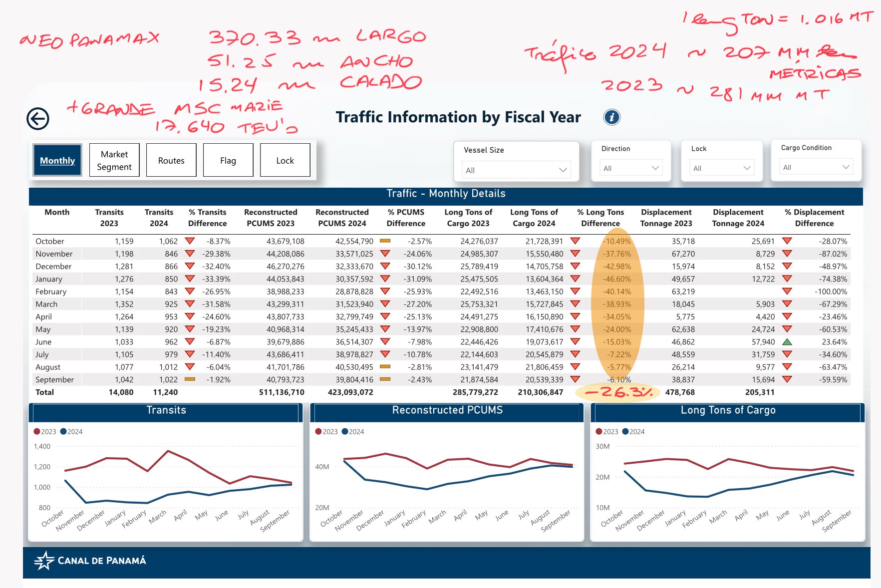Click the Monthly button
This screenshot has width=881, height=588.
coord(57,160)
